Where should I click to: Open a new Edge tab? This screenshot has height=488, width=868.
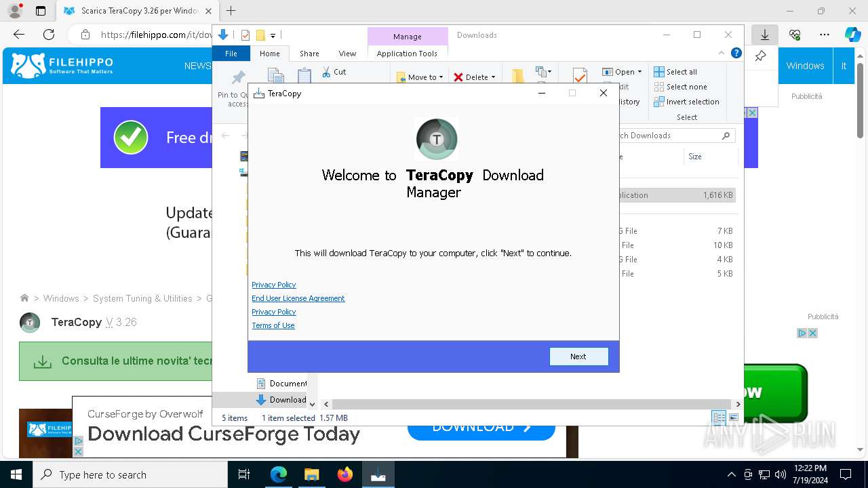tap(231, 11)
